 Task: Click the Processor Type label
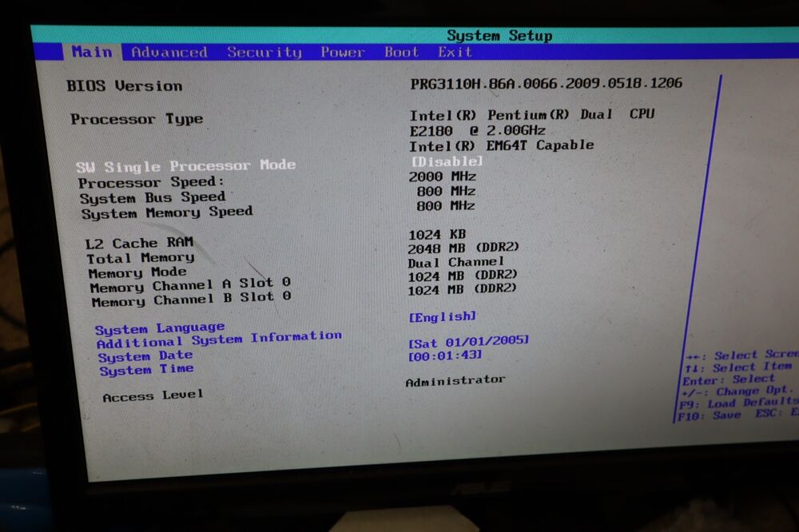point(137,119)
